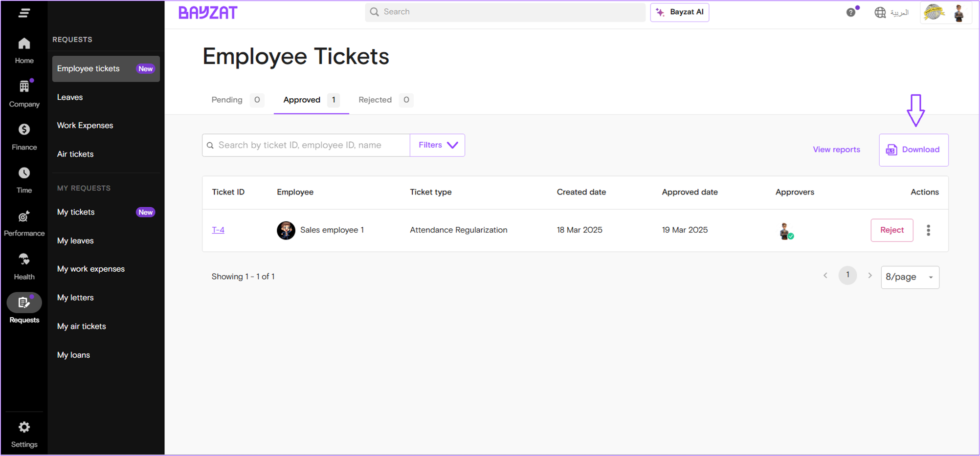Image resolution: width=980 pixels, height=456 pixels.
Task: Switch language to Arabic
Action: (891, 13)
